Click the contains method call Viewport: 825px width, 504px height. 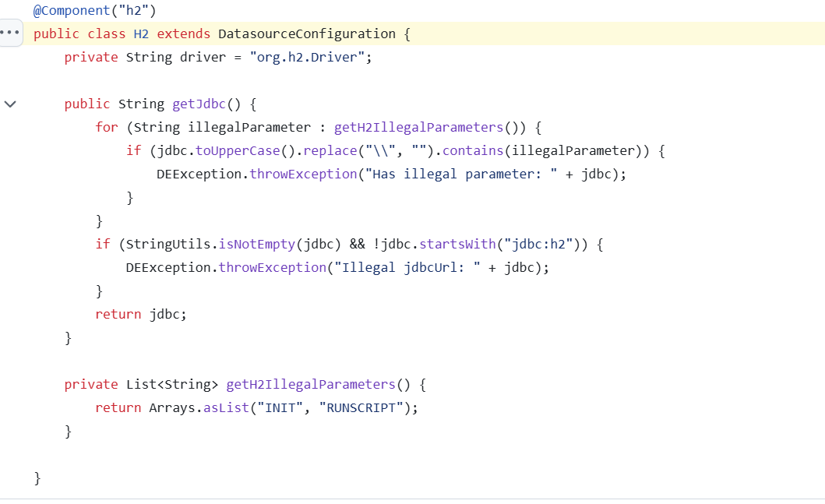coord(474,151)
